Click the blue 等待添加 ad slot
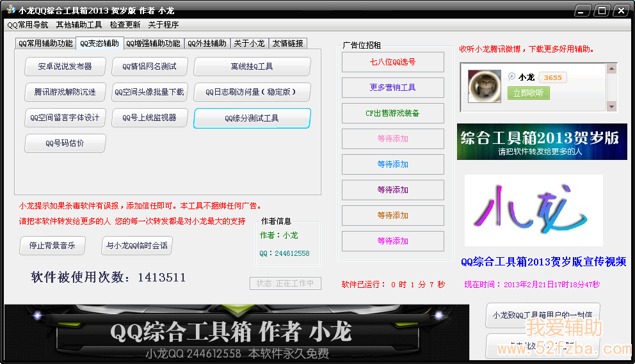Screen dimensions: 635x364 point(393,164)
